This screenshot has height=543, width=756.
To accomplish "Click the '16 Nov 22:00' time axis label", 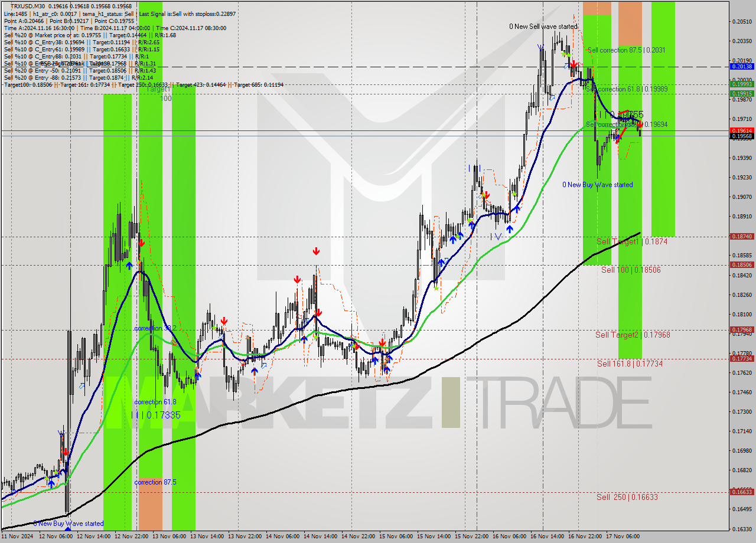I will pyautogui.click(x=585, y=537).
